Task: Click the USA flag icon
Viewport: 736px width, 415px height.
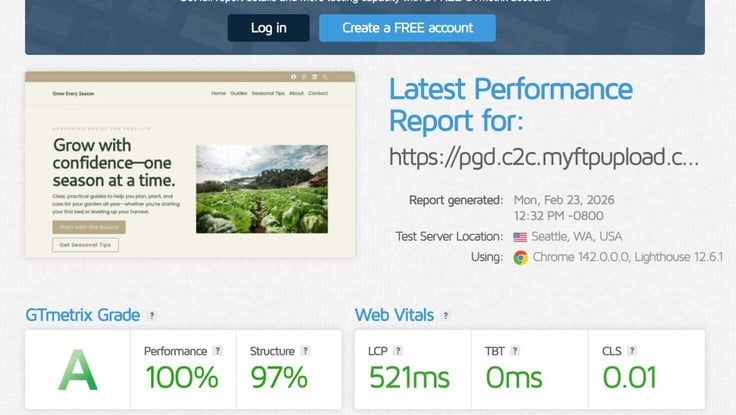Action: [x=520, y=237]
